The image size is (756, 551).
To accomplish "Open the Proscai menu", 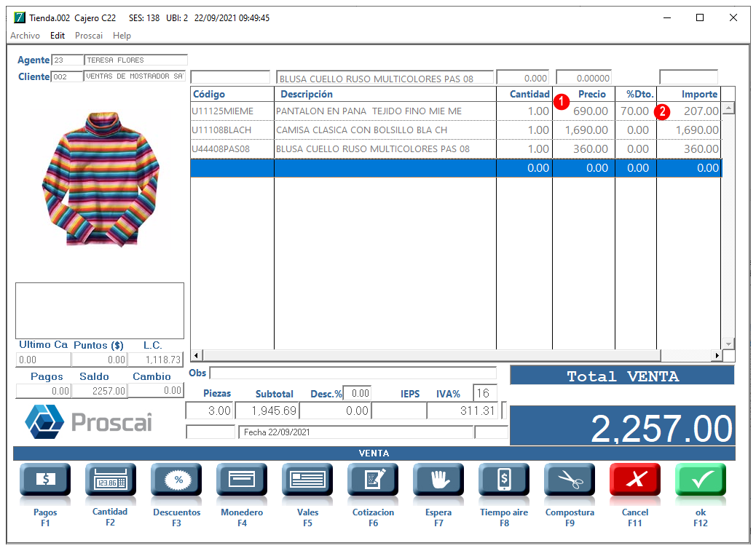I will pos(89,36).
